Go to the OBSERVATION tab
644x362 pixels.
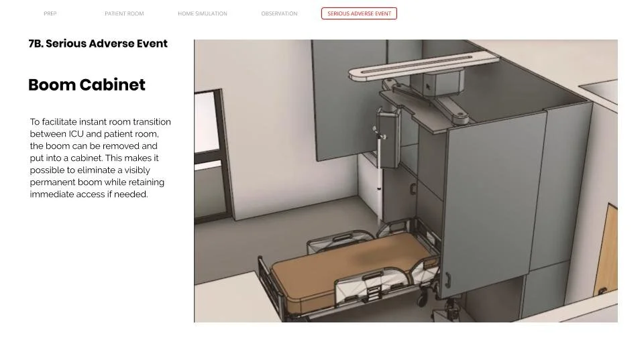[x=279, y=13]
